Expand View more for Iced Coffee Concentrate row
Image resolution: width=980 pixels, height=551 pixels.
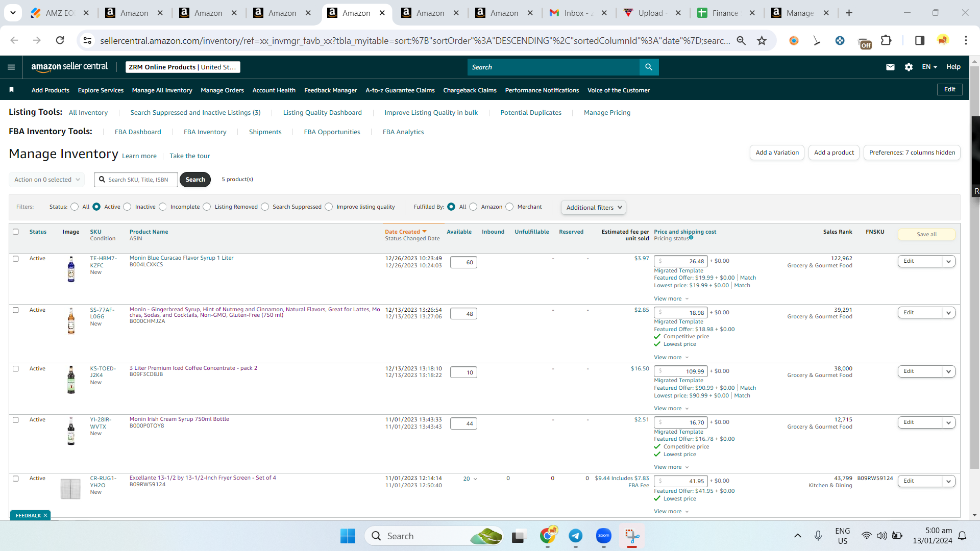671,408
